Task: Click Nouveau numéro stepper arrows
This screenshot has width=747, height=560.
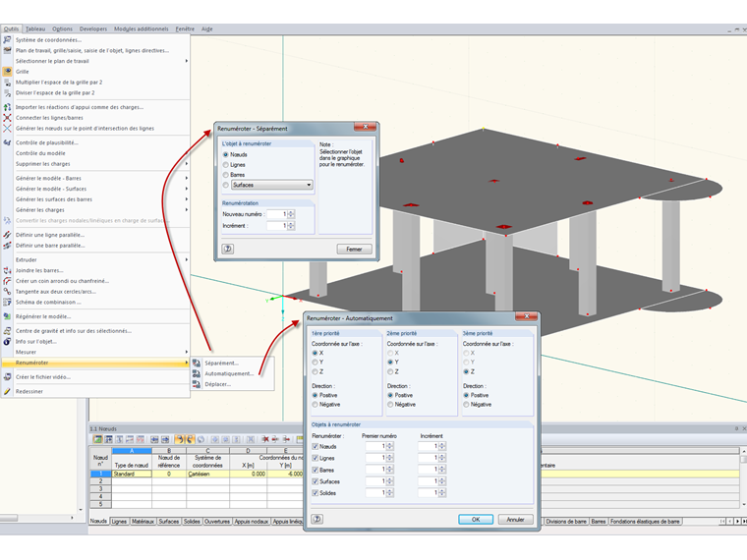Action: 291,214
